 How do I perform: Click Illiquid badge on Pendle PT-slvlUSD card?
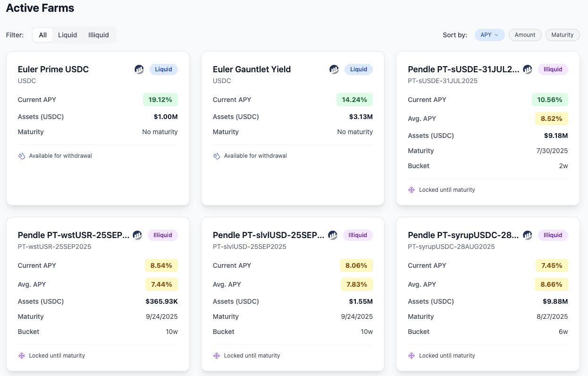pyautogui.click(x=358, y=235)
